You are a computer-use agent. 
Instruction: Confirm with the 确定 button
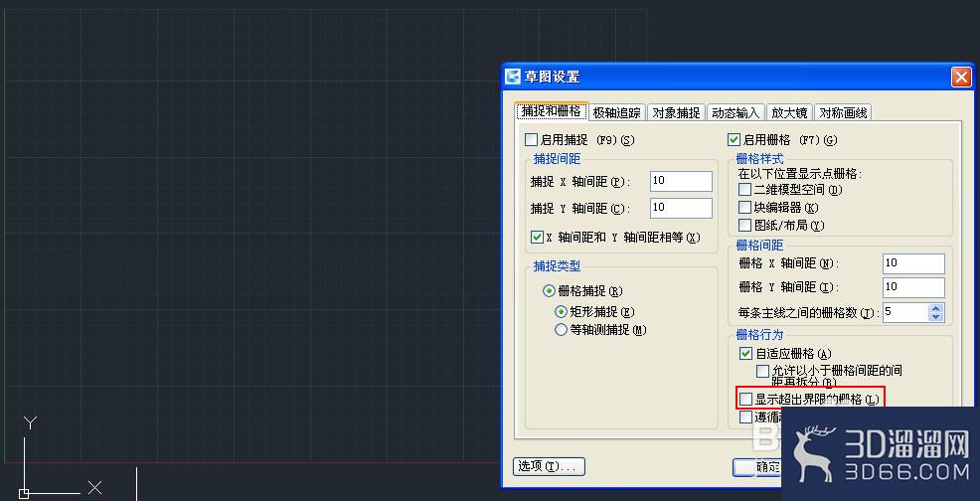[757, 466]
